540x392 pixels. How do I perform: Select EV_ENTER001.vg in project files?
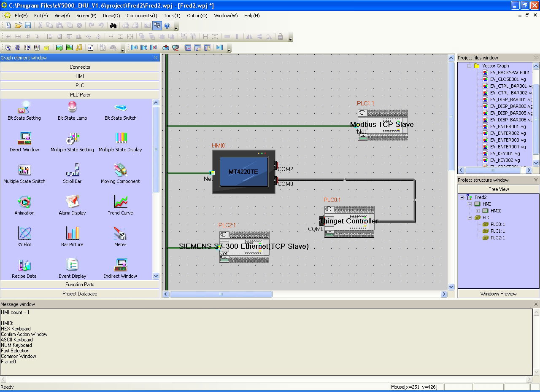(508, 126)
